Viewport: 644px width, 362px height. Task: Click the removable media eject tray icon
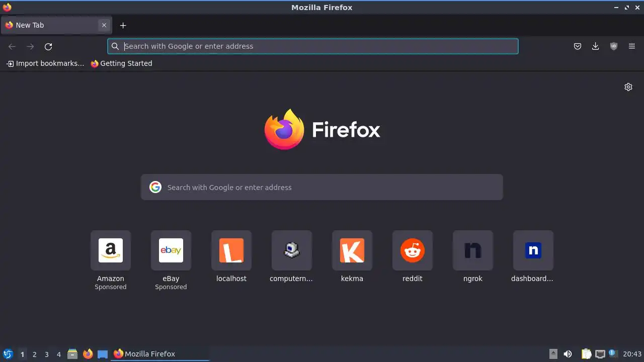(553, 354)
